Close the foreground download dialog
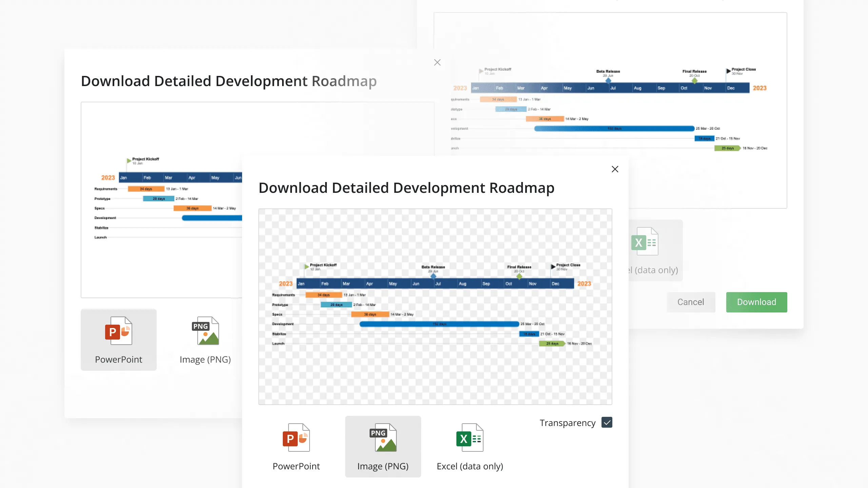 615,169
